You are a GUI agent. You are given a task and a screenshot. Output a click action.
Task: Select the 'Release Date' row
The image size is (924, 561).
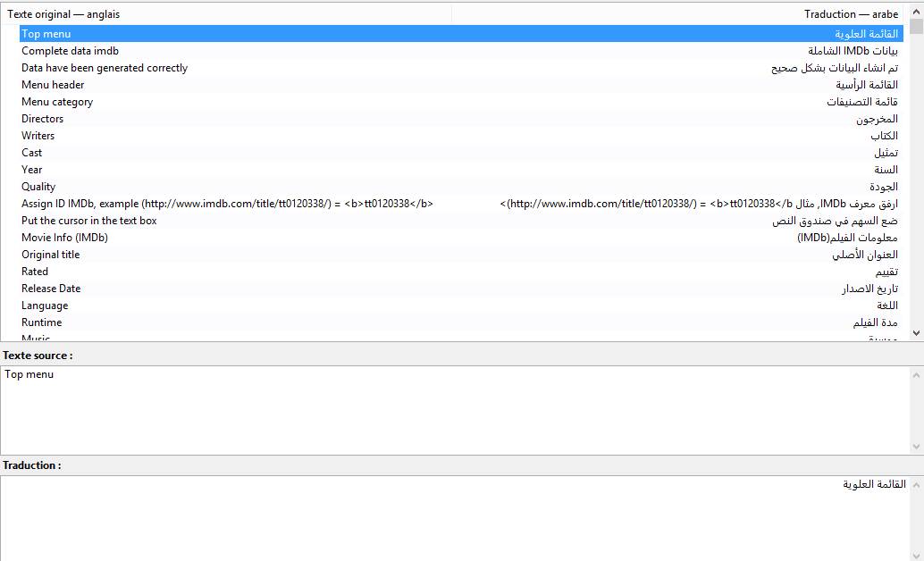pyautogui.click(x=461, y=289)
